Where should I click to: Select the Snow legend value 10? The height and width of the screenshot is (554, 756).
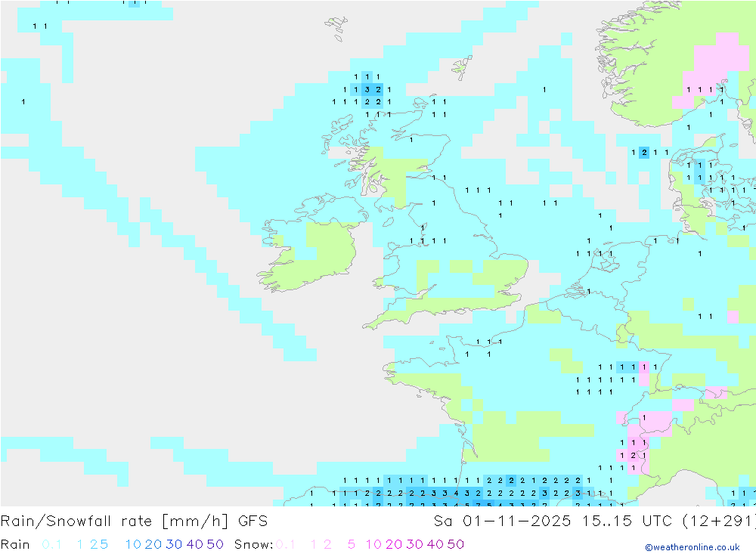[x=373, y=544]
